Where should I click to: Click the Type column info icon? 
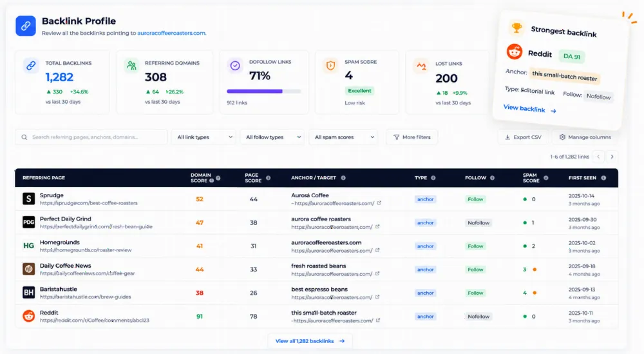point(433,178)
